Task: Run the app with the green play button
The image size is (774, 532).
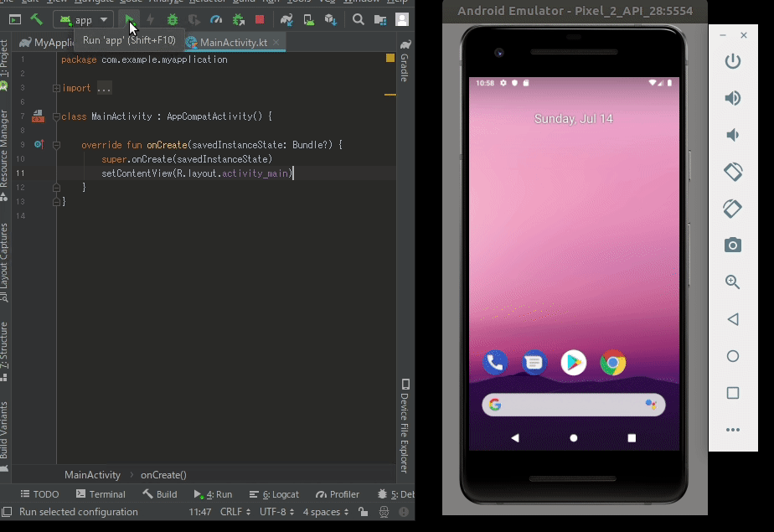Action: click(x=129, y=20)
